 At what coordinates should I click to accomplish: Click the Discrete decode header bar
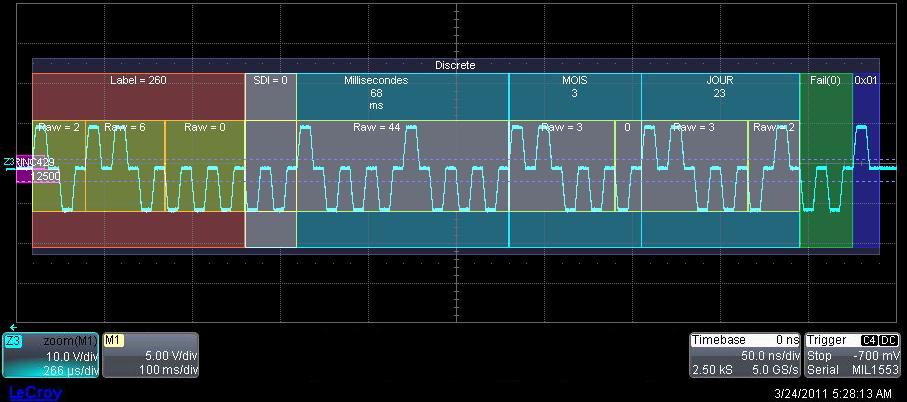click(455, 65)
